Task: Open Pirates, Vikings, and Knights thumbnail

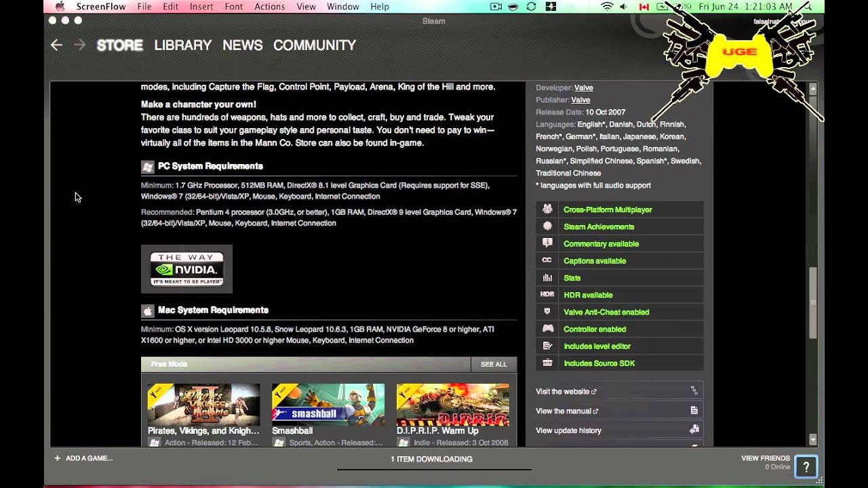Action: tap(203, 405)
